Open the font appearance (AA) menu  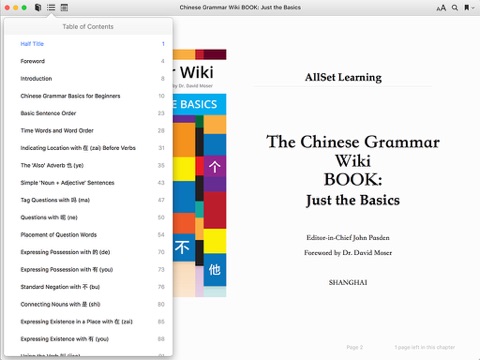point(441,8)
